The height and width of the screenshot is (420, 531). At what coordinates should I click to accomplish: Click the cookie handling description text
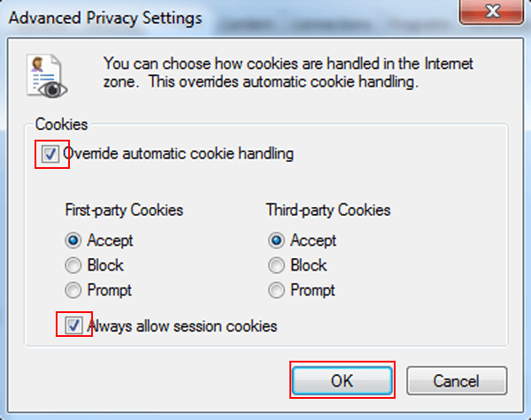click(x=288, y=73)
